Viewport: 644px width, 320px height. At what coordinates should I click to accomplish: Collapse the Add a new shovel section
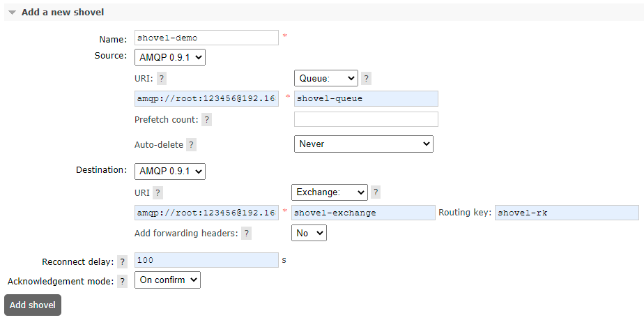tap(56, 13)
